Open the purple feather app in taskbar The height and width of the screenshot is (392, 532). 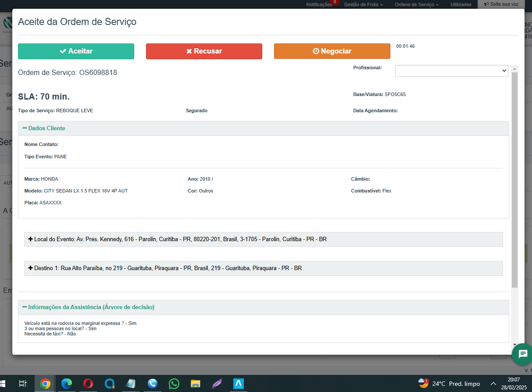click(217, 384)
